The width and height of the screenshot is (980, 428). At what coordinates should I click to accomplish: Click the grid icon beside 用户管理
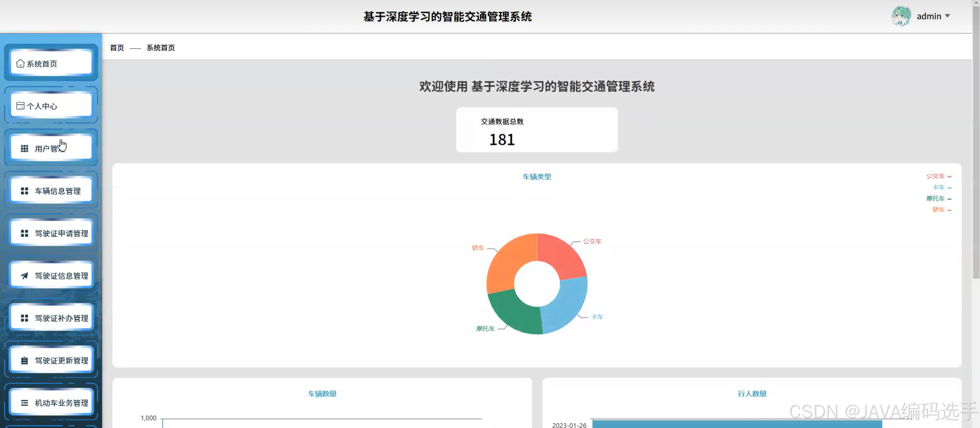pos(24,148)
